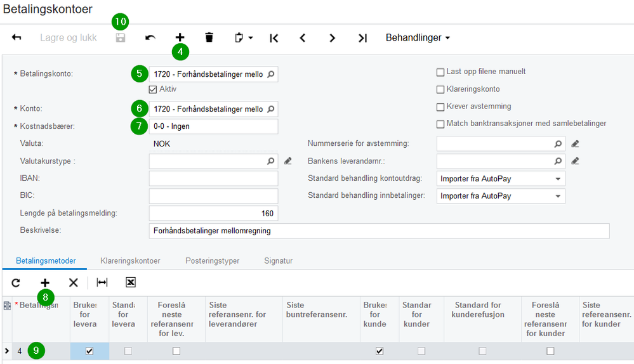Image resolution: width=634 pixels, height=364 pixels.
Task: Open the Behandlinger dropdown menu
Action: point(418,38)
